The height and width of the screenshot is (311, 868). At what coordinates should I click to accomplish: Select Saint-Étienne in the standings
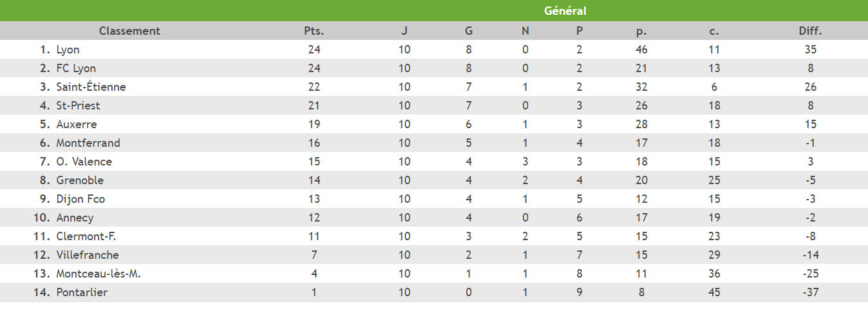point(91,87)
